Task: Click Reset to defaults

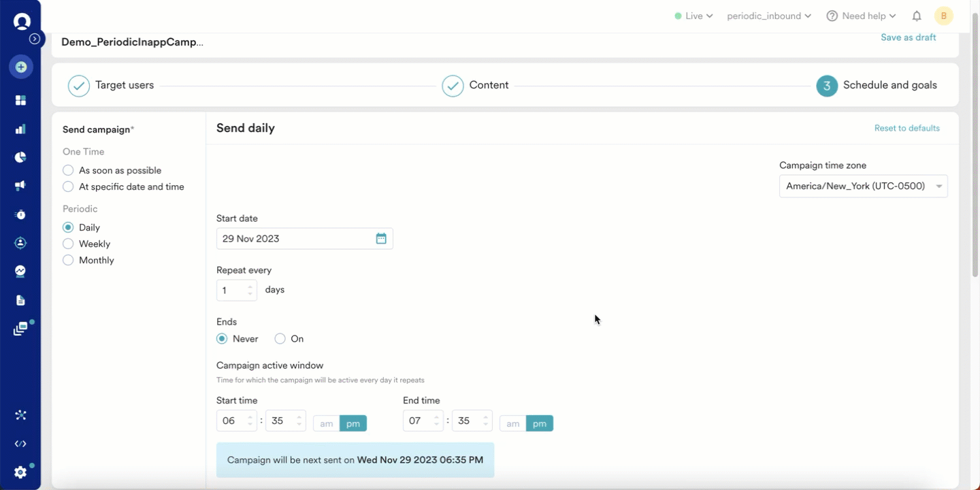Action: click(907, 128)
